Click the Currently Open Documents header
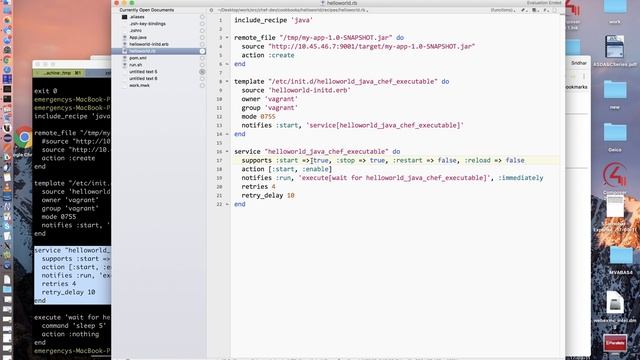Image resolution: width=640 pixels, height=360 pixels. [x=147, y=10]
